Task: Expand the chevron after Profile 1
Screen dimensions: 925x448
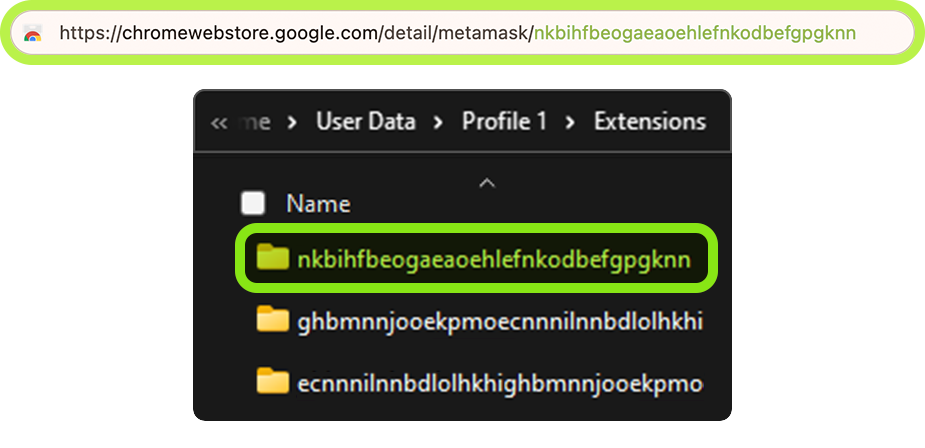Action: [x=570, y=123]
